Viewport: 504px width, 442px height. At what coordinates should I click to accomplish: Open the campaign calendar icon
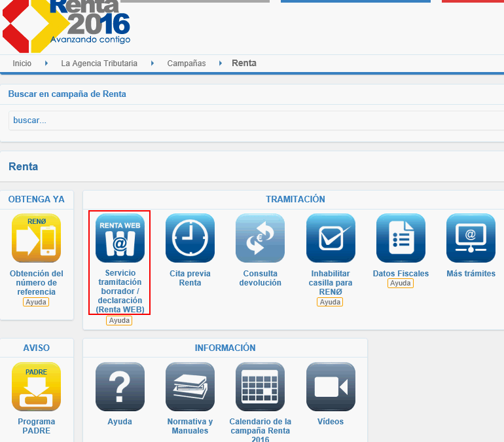point(260,386)
